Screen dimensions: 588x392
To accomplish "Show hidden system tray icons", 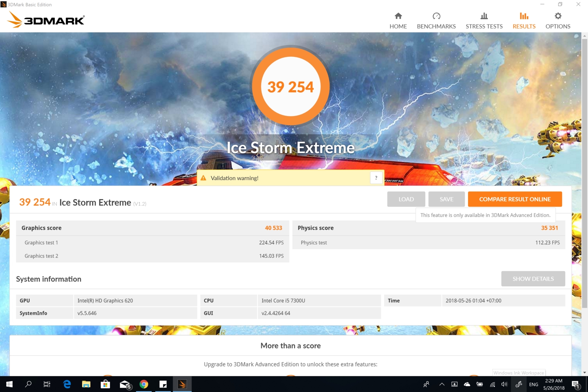I will click(x=442, y=384).
